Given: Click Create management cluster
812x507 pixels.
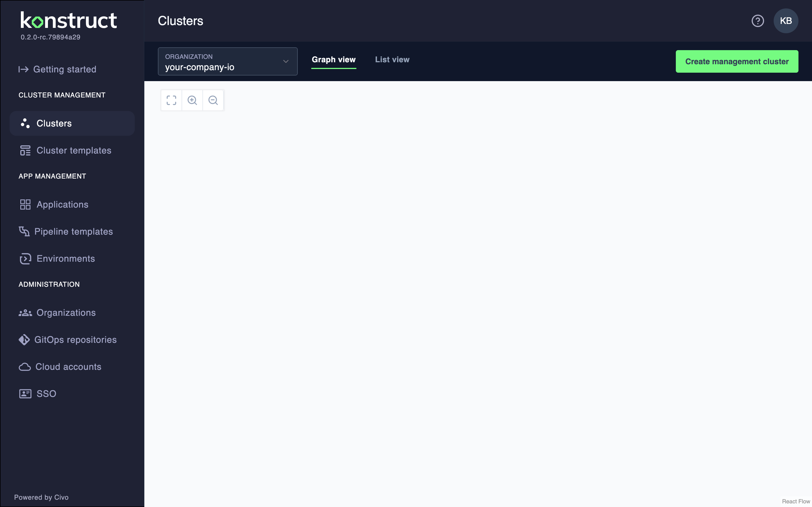Looking at the screenshot, I should [x=737, y=61].
